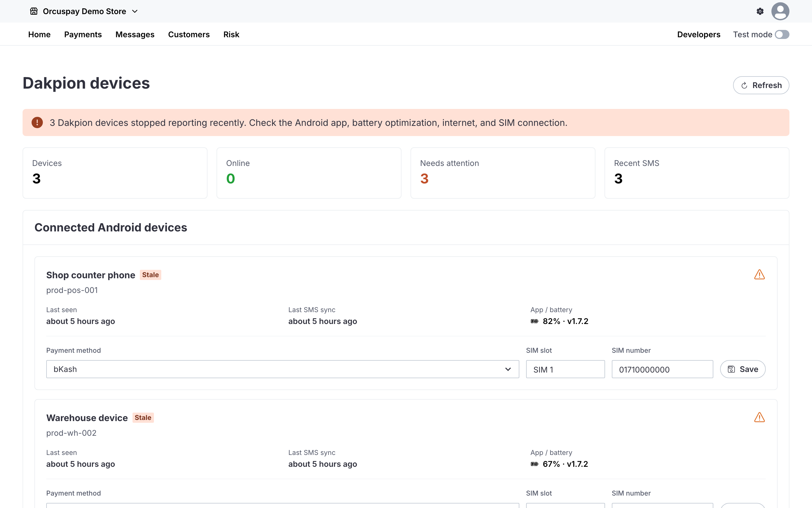Image resolution: width=812 pixels, height=508 pixels.
Task: Click the Devices count card
Action: pos(115,173)
